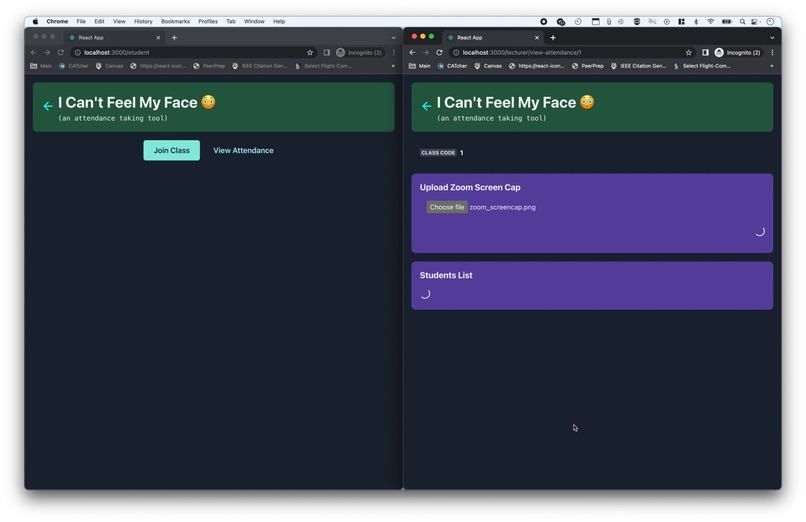Go back using arrow in student app header
The height and width of the screenshot is (522, 806).
pos(48,106)
